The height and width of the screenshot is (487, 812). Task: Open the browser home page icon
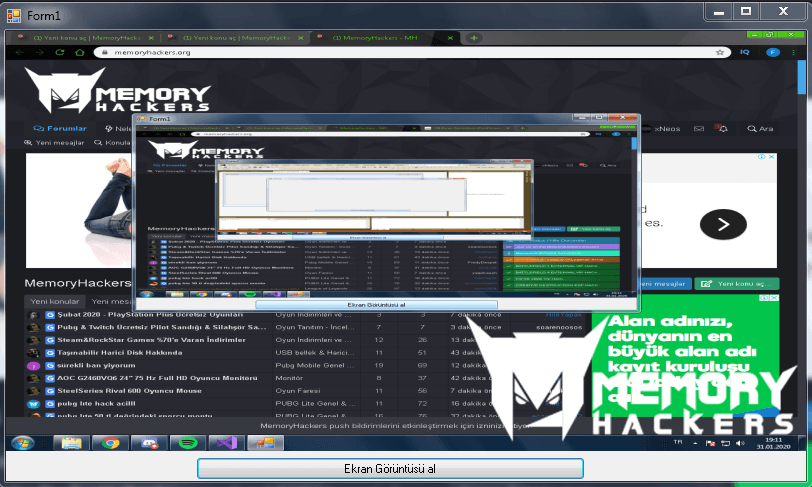[80, 52]
